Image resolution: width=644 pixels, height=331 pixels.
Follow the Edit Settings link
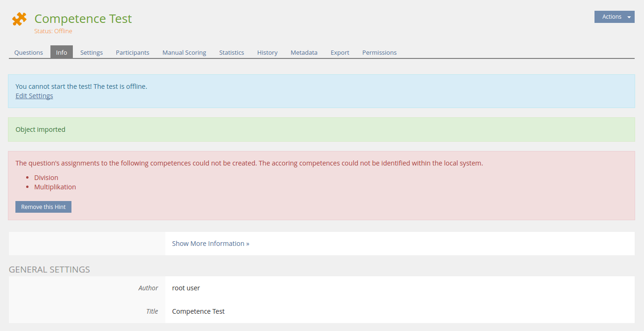34,96
